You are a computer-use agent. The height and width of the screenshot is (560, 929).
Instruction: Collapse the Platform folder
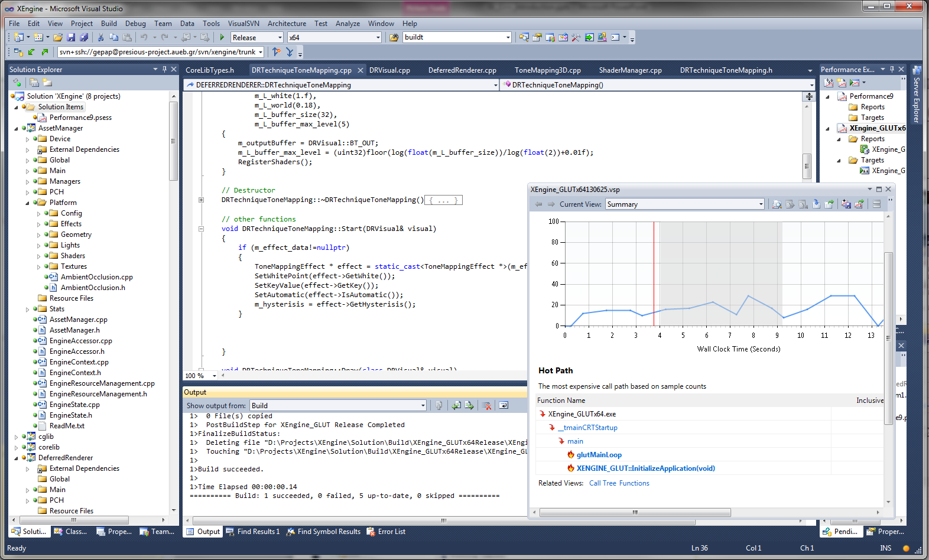27,203
